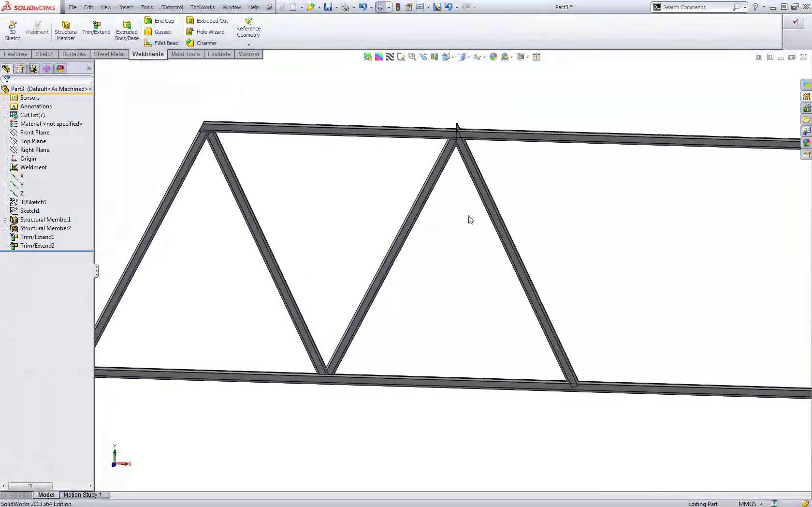Image resolution: width=812 pixels, height=507 pixels.
Task: Click the Zebra Stripes view icon
Action: (390, 57)
